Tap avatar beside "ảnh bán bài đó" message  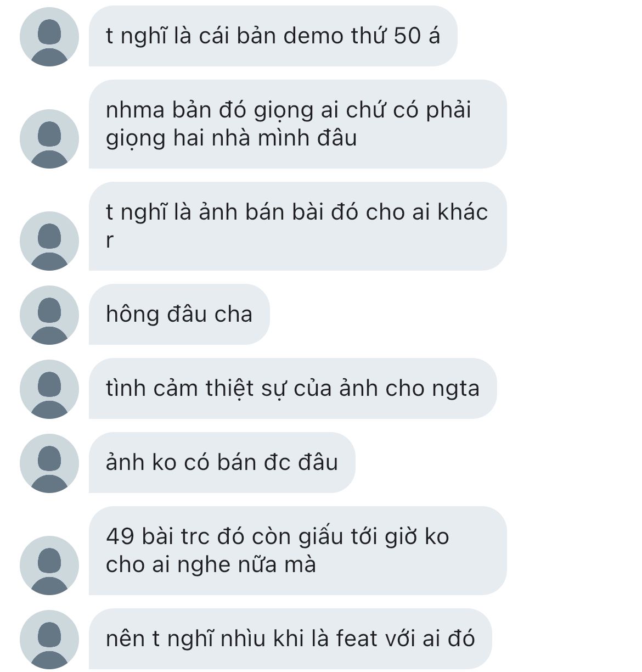coord(49,241)
